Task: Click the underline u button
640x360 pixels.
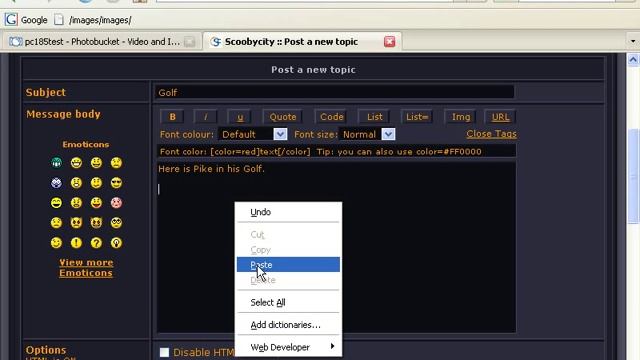Action: pos(240,117)
